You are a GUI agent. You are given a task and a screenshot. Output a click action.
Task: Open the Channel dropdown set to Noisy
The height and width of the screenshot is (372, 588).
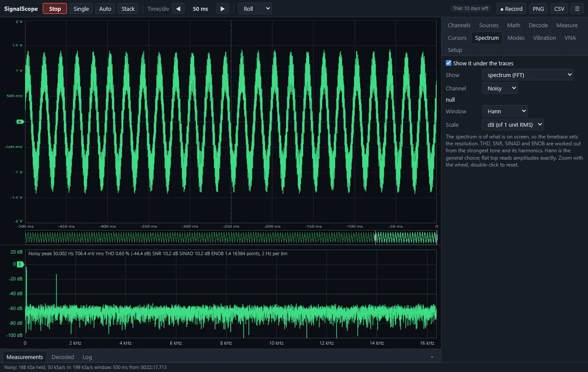[x=500, y=88]
